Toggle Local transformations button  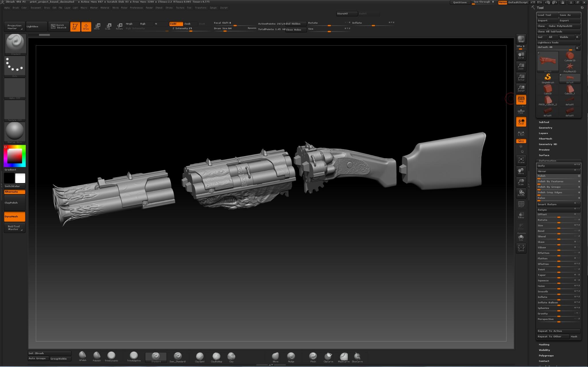pyautogui.click(x=521, y=122)
